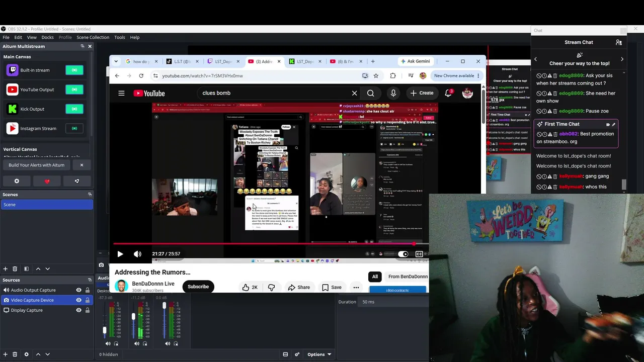Hide the Display Capture source
The height and width of the screenshot is (362, 644).
(x=78, y=310)
